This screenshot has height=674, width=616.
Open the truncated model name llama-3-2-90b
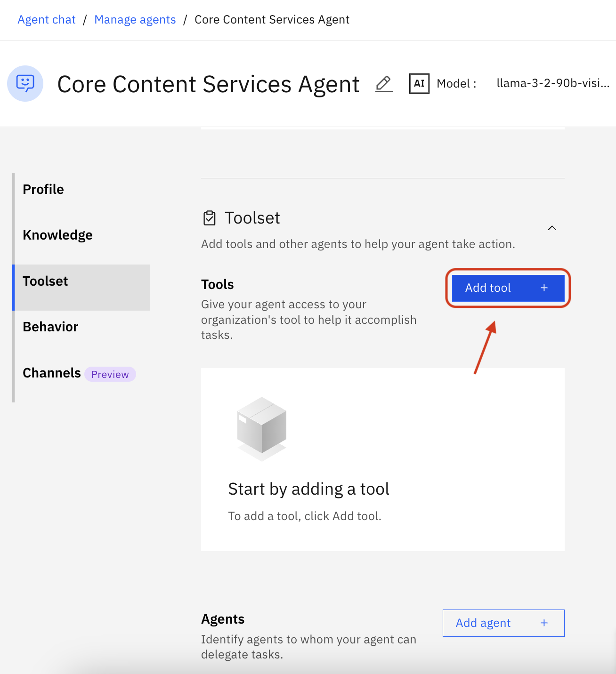tap(552, 83)
